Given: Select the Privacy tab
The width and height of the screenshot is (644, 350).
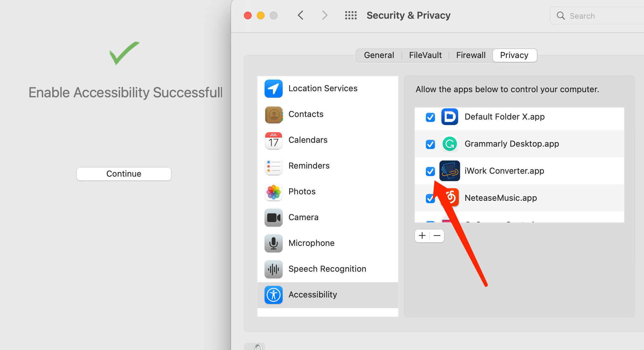Looking at the screenshot, I should pyautogui.click(x=514, y=55).
